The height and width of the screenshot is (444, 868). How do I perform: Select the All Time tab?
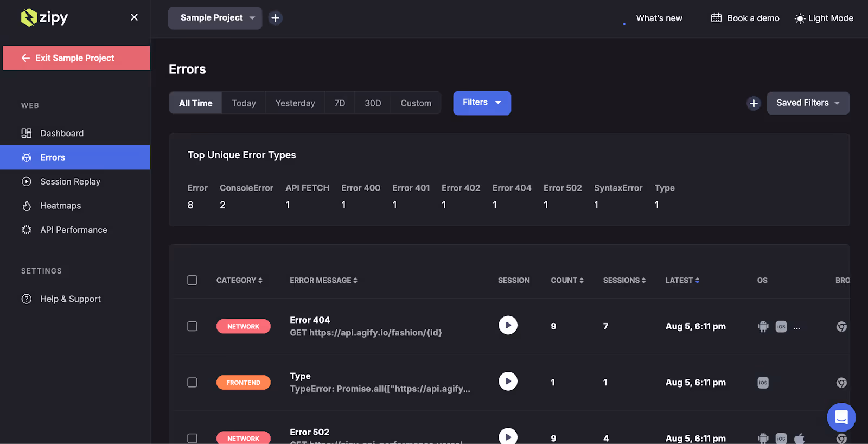pyautogui.click(x=195, y=103)
